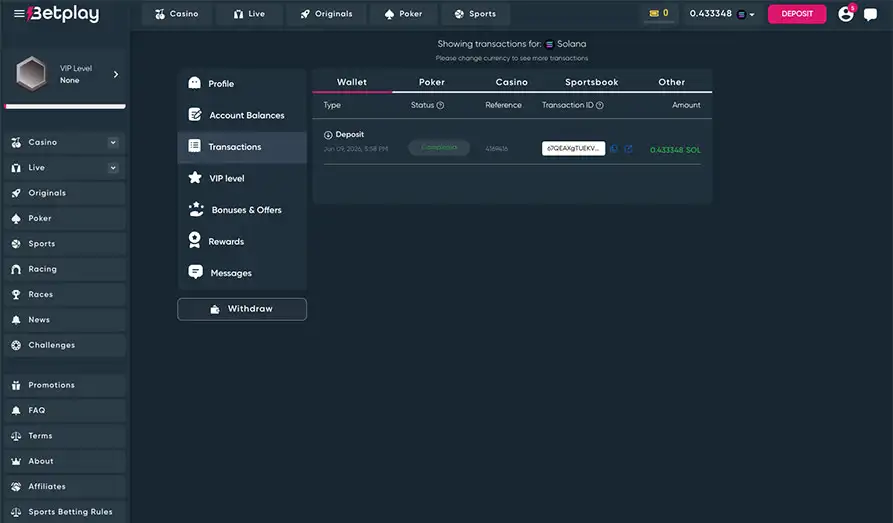Open transaction in explorer via external-link icon

(x=628, y=149)
